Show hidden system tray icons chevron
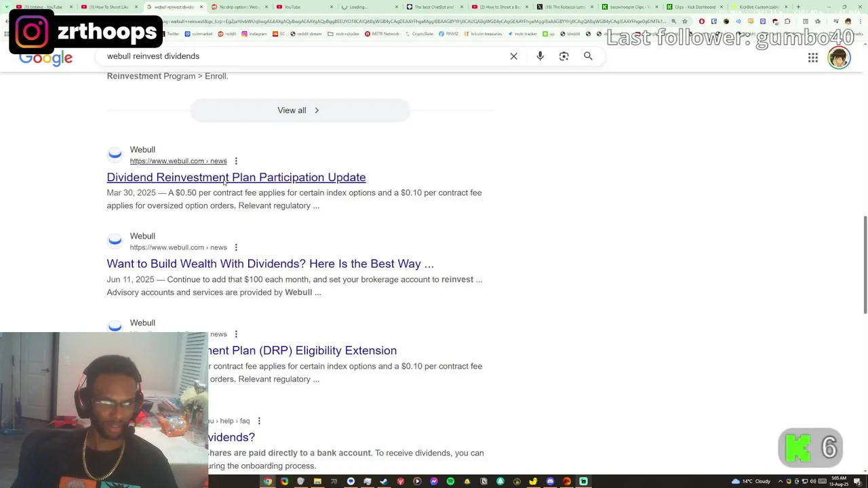868x488 pixels. pyautogui.click(x=780, y=481)
